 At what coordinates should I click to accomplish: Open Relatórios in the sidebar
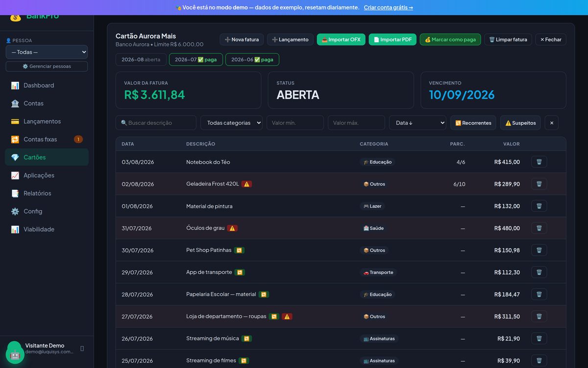(x=47, y=193)
